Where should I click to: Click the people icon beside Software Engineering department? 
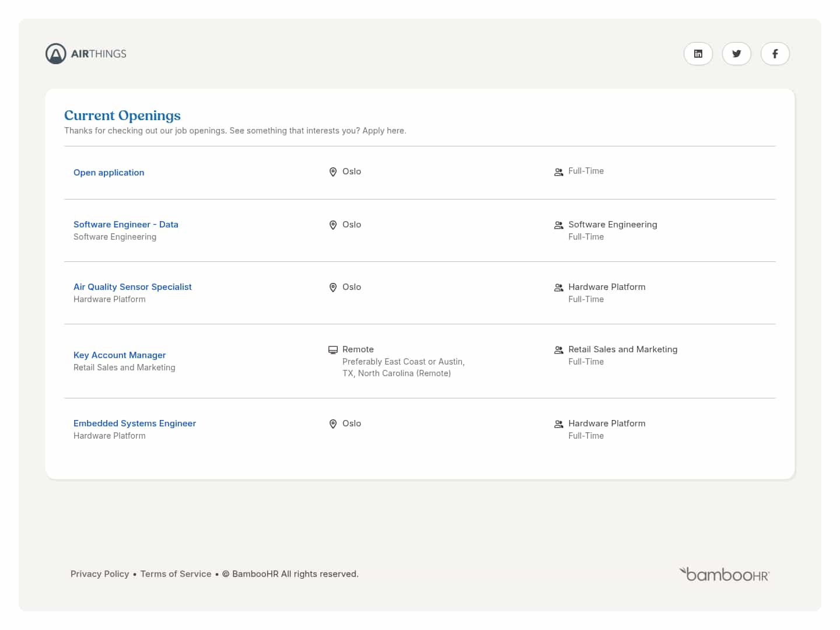coord(559,225)
